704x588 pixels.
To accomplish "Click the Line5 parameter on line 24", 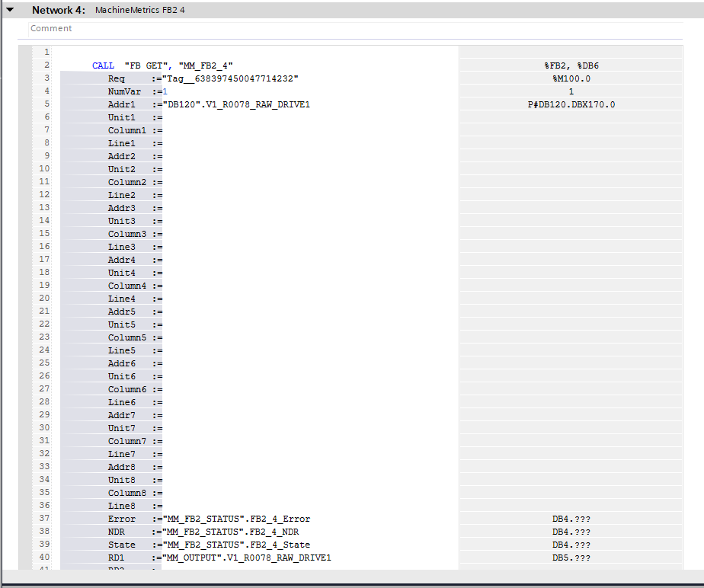I will pos(122,350).
